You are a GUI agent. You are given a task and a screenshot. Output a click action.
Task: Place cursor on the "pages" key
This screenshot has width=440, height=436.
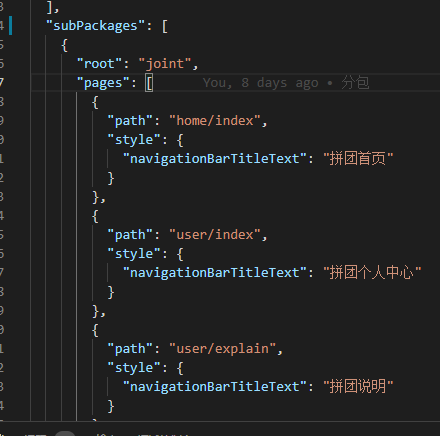point(103,83)
